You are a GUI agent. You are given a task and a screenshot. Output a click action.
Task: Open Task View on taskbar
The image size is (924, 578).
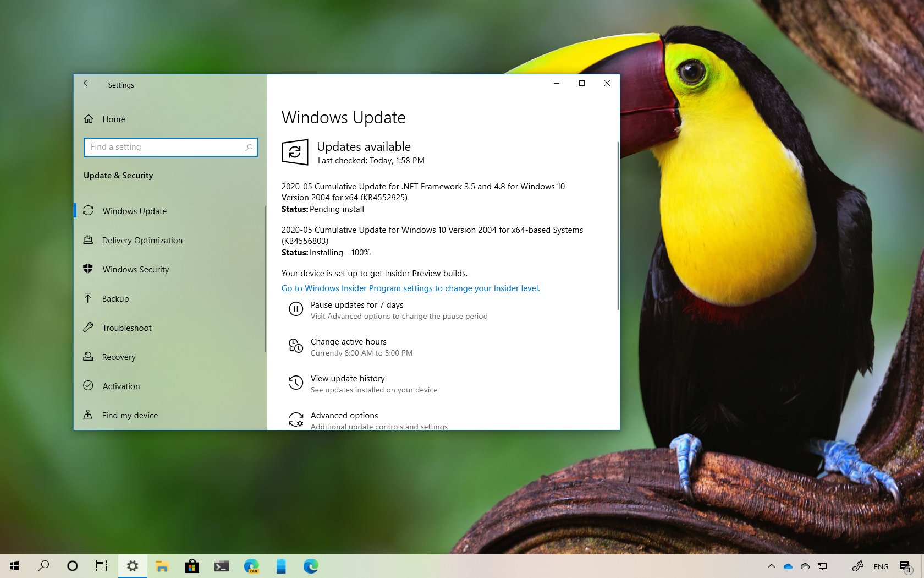pos(102,566)
